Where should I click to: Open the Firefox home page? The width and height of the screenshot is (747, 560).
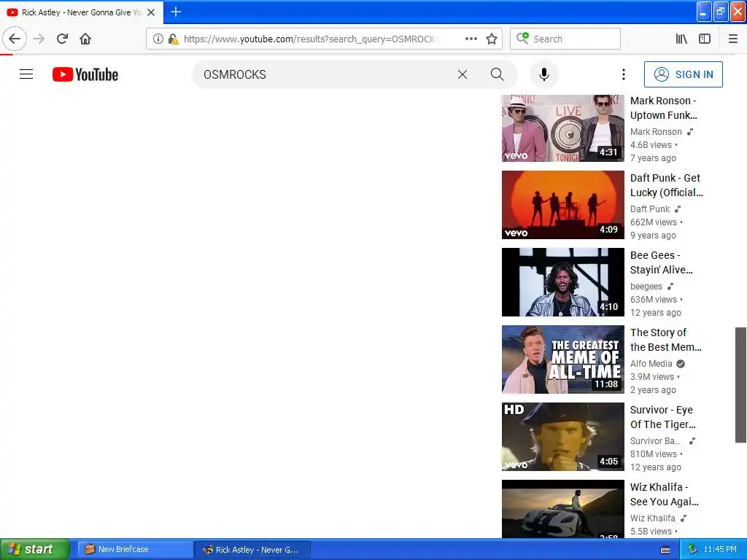(85, 39)
